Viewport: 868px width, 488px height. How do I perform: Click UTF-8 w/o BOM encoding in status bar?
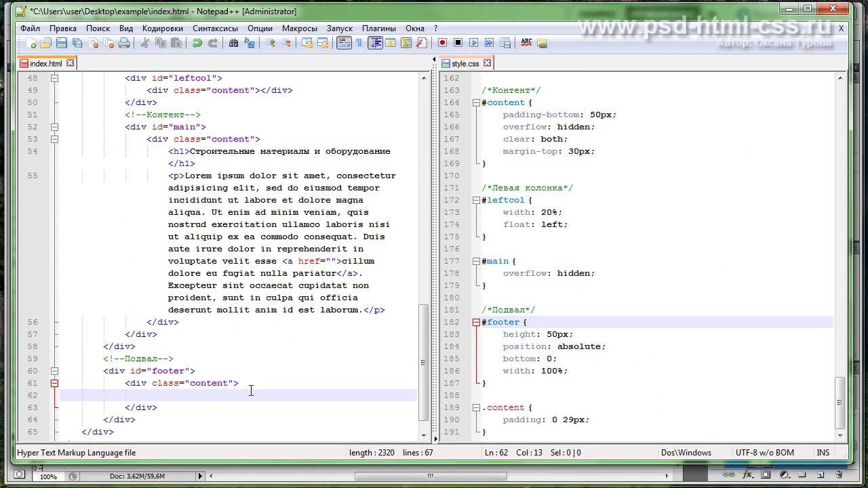click(764, 452)
